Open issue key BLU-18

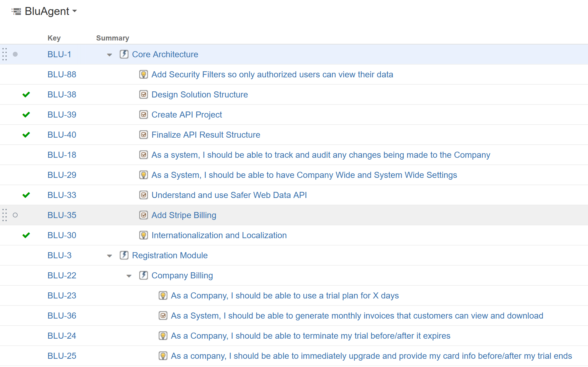tap(62, 155)
